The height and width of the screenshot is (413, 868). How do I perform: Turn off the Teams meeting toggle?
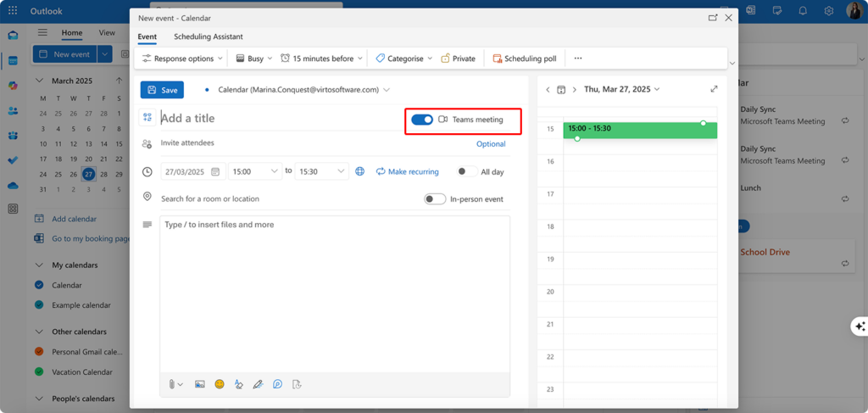pos(422,120)
